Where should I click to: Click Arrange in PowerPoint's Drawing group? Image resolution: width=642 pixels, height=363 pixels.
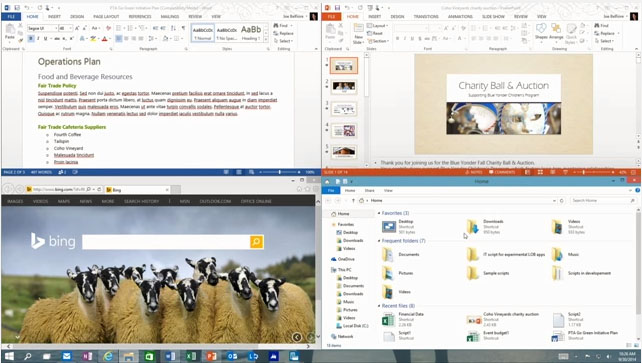[556, 32]
